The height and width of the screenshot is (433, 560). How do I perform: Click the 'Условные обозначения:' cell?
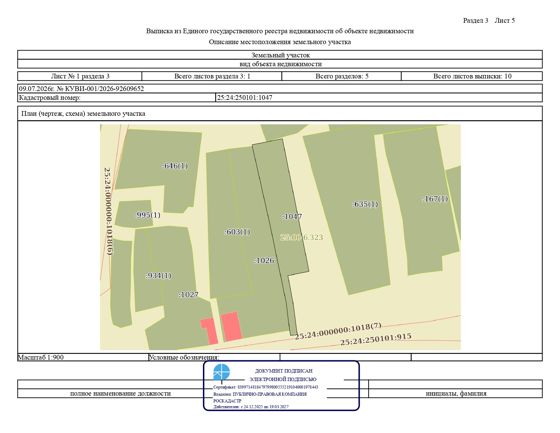point(214,357)
